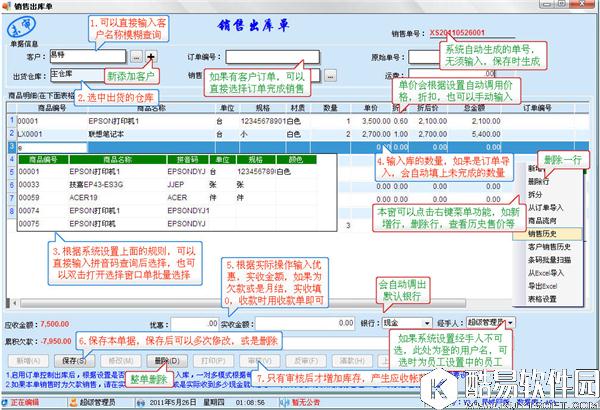Click the horizontal scrollbar left arrow
600x410 pixels.
click(x=15, y=304)
